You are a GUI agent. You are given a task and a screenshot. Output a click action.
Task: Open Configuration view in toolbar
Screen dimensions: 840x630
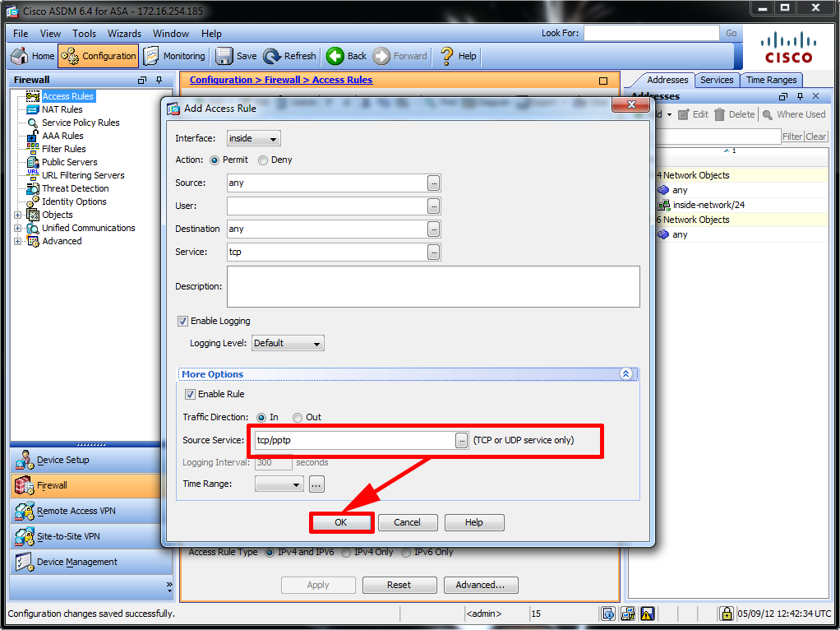coord(98,56)
